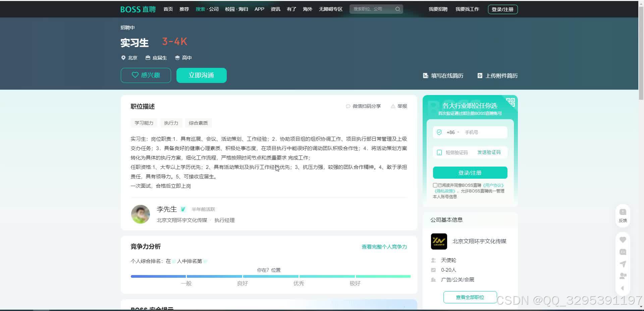
Task: Click the 反馈 feedback icon in sidebar
Action: 623,212
